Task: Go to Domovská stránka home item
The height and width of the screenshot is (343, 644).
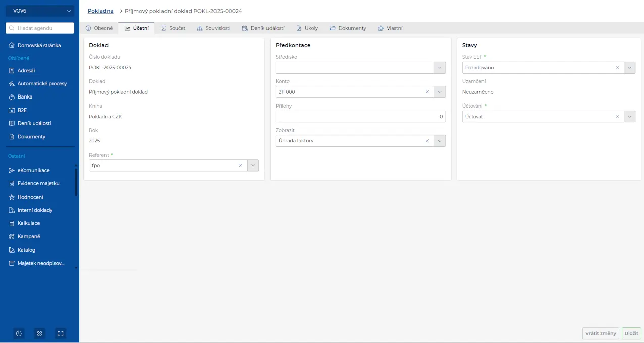Action: coord(38,45)
